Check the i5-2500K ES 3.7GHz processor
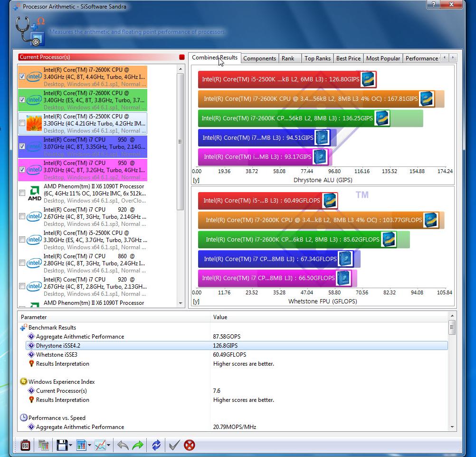Screen dimensions: 476x457 click(22, 240)
